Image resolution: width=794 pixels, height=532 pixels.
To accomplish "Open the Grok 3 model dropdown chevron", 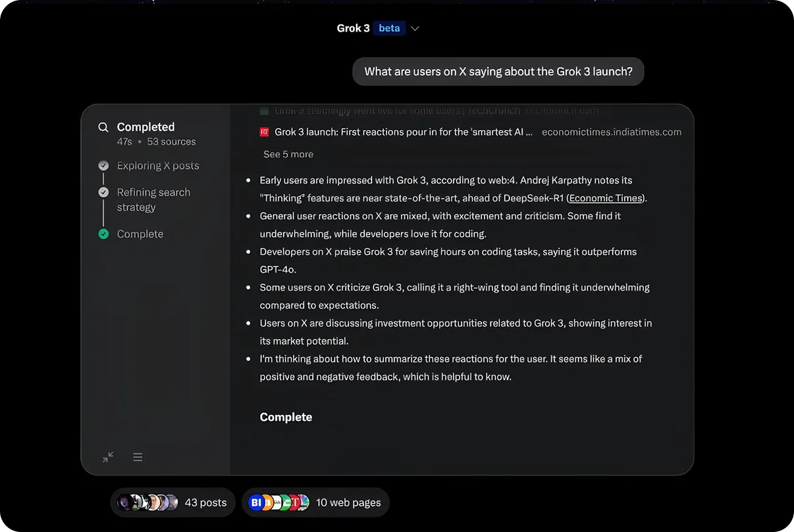I will coord(415,28).
